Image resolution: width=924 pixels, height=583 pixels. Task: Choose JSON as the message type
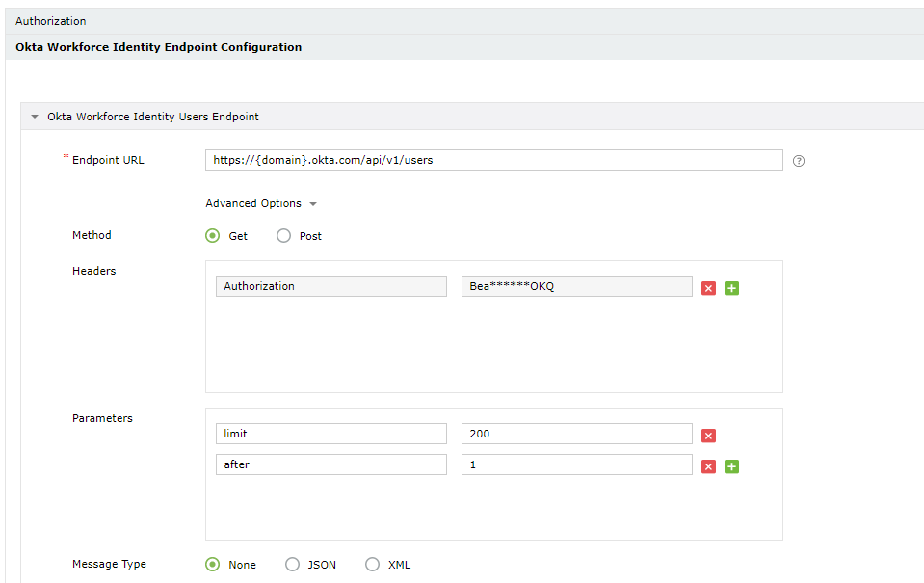click(293, 565)
